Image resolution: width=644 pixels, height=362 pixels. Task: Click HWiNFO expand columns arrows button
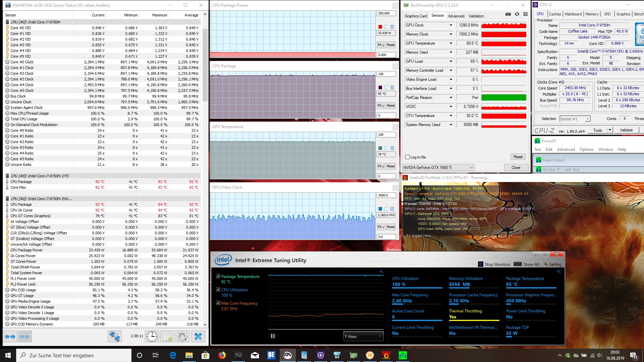point(10,336)
